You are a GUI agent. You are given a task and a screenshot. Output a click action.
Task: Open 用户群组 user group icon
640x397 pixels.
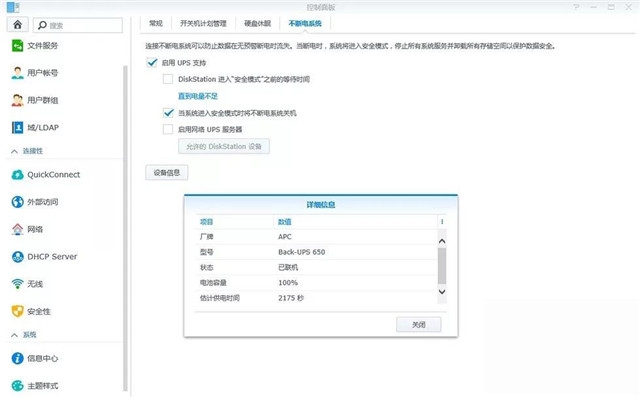(x=18, y=100)
